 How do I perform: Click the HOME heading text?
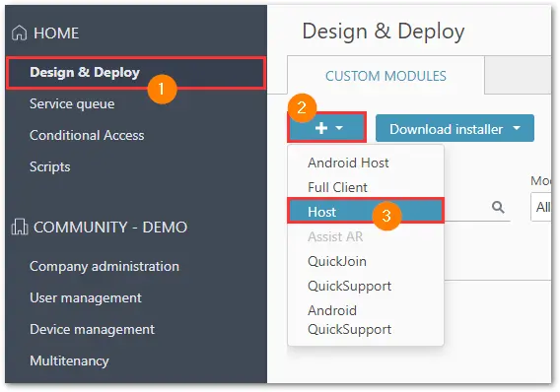(56, 33)
